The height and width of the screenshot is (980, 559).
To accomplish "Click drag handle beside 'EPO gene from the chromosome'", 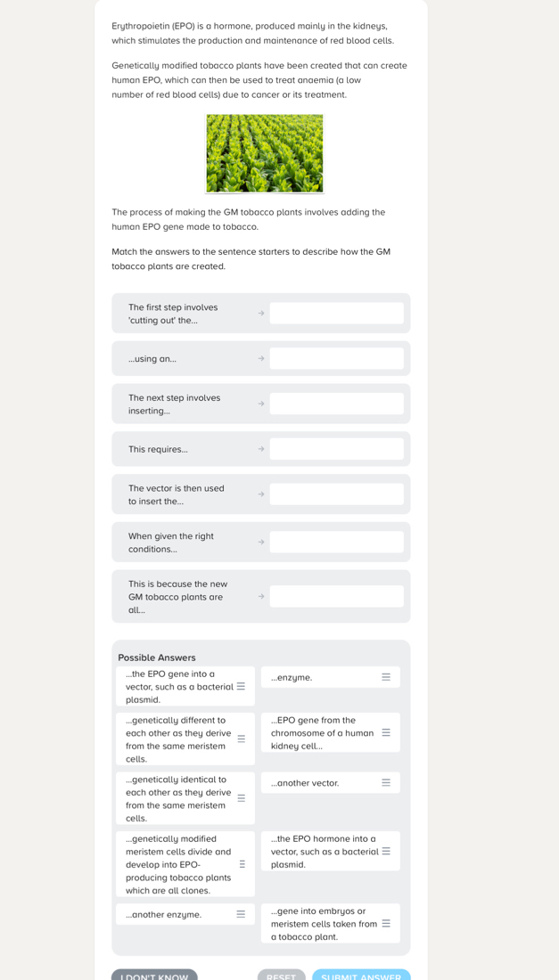I will pyautogui.click(x=386, y=732).
